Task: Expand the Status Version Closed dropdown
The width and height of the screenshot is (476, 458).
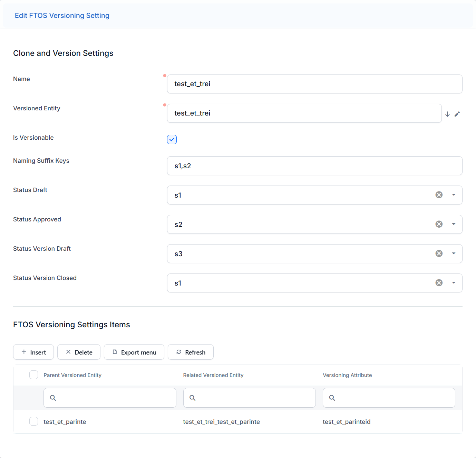Action: point(454,283)
